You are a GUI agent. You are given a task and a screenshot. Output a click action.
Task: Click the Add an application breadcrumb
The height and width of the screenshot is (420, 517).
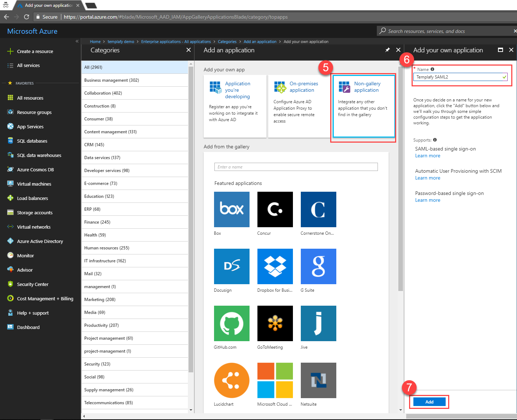pyautogui.click(x=260, y=42)
